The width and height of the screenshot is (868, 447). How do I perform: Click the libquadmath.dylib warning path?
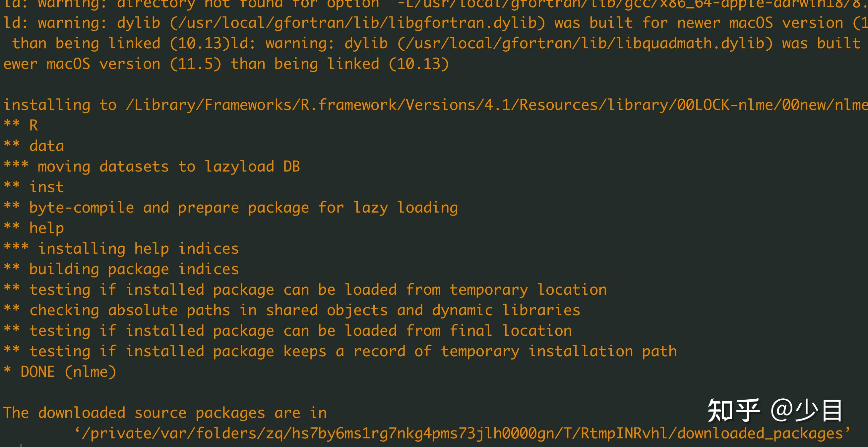pyautogui.click(x=585, y=43)
